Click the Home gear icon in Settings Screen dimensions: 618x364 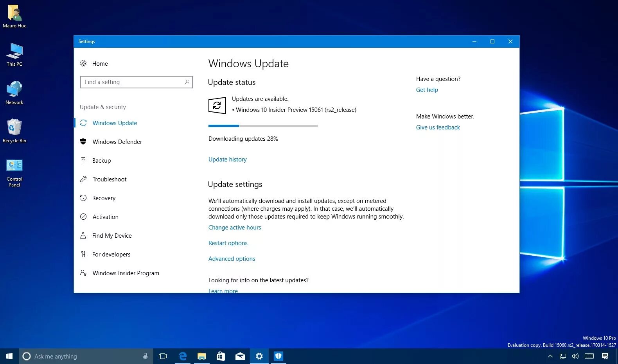point(83,63)
